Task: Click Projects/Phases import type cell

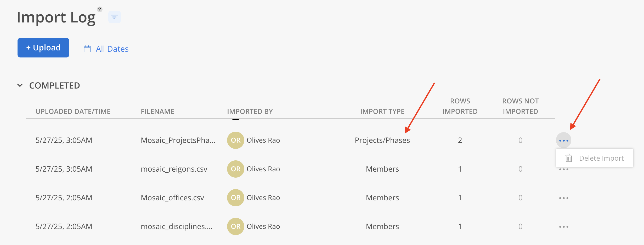Action: [x=382, y=140]
